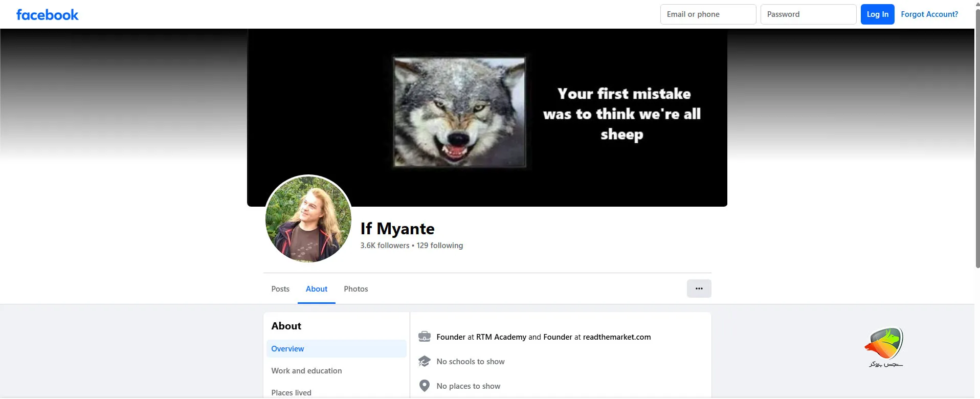Viewport: 980px width, 399px height.
Task: Click the location pin places icon
Action: [x=424, y=386]
